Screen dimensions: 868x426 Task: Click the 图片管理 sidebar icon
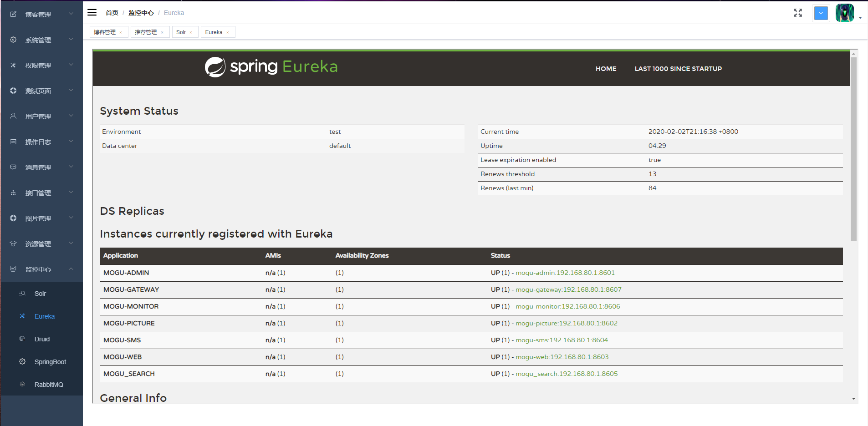(13, 218)
